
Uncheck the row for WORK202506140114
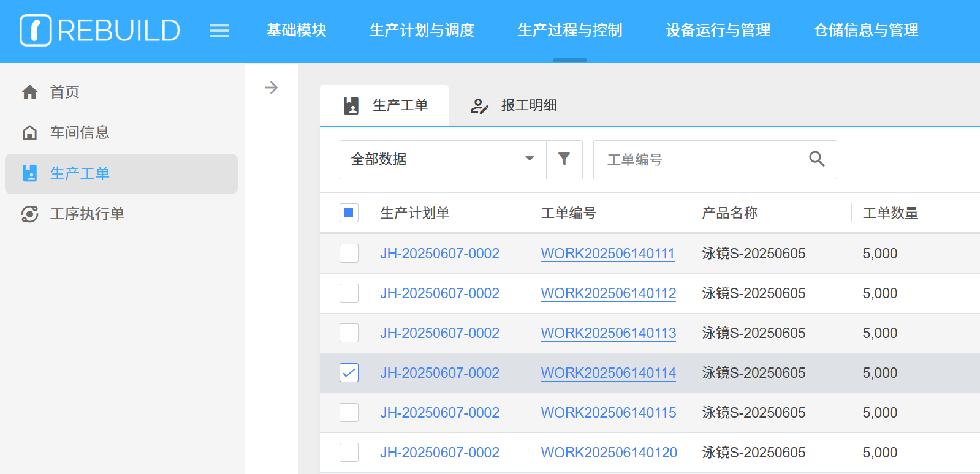349,373
